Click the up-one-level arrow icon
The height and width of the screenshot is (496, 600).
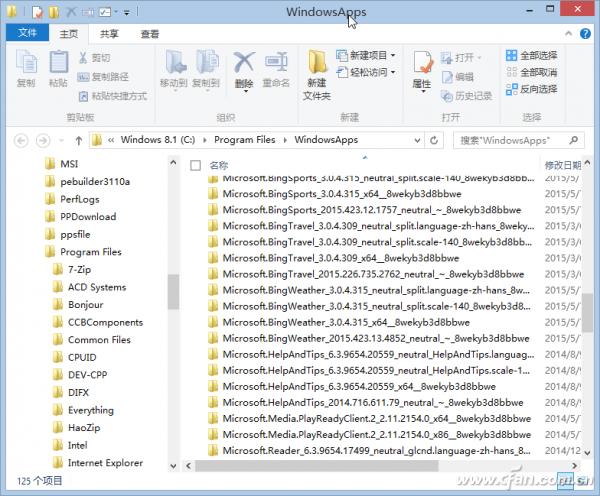pyautogui.click(x=78, y=140)
